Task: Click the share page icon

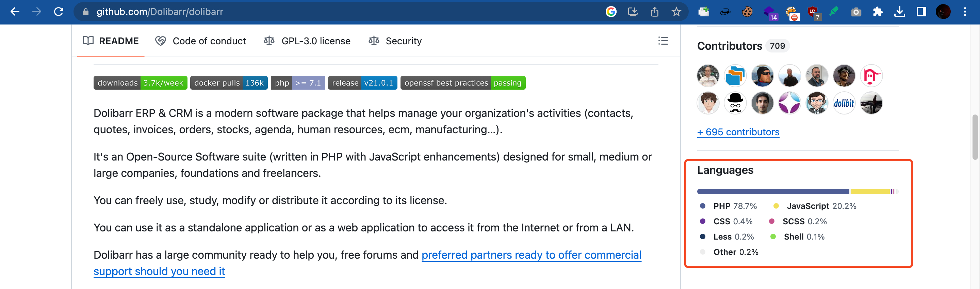Action: tap(654, 12)
